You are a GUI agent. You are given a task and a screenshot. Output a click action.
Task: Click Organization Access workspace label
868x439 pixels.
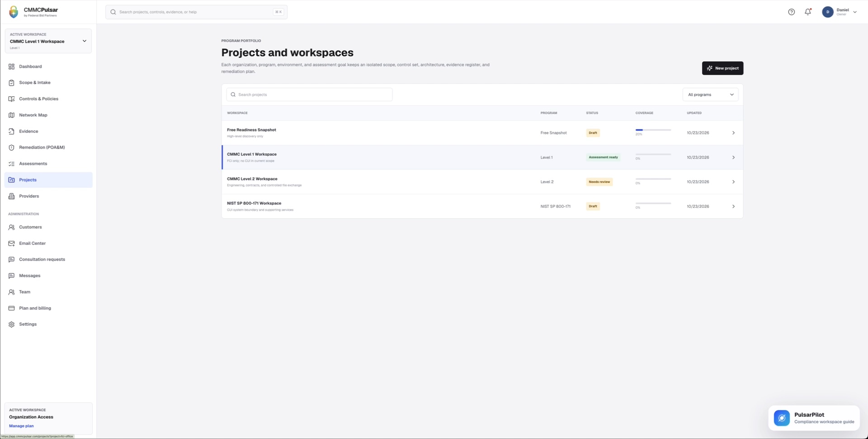click(31, 417)
